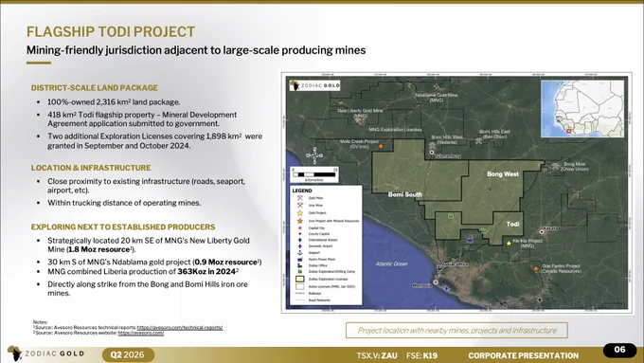Image resolution: width=644 pixels, height=363 pixels.
Task: Click the Capital City legend symbol
Action: click(300, 227)
